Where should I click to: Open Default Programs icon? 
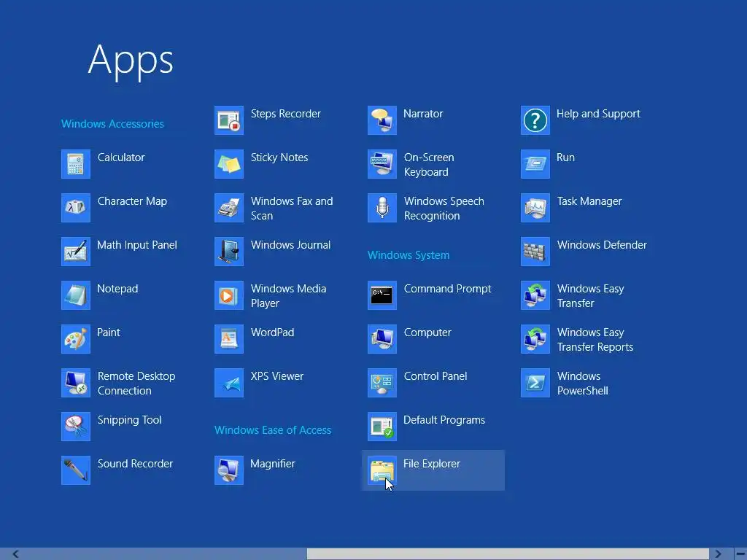[x=382, y=427]
